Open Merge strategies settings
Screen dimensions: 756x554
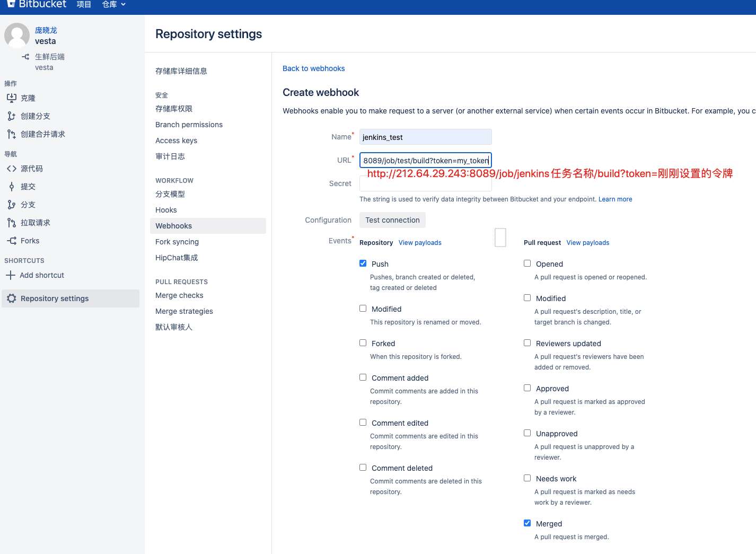coord(184,311)
